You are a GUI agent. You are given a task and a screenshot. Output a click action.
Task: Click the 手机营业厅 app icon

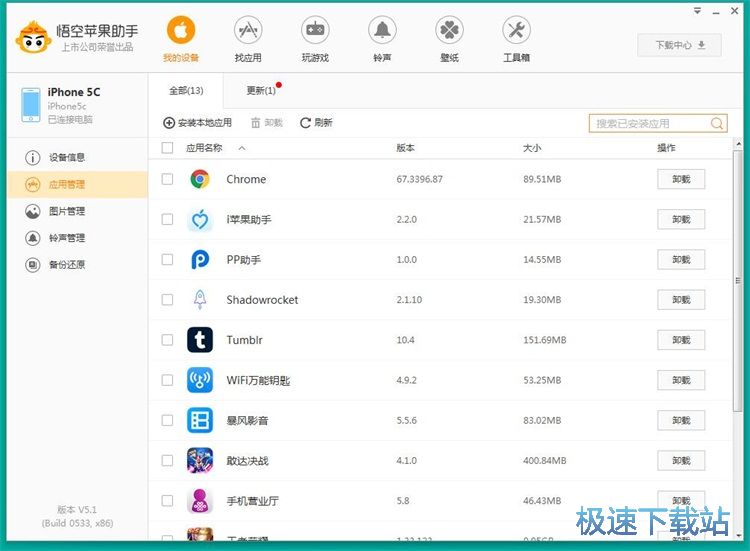tap(200, 501)
